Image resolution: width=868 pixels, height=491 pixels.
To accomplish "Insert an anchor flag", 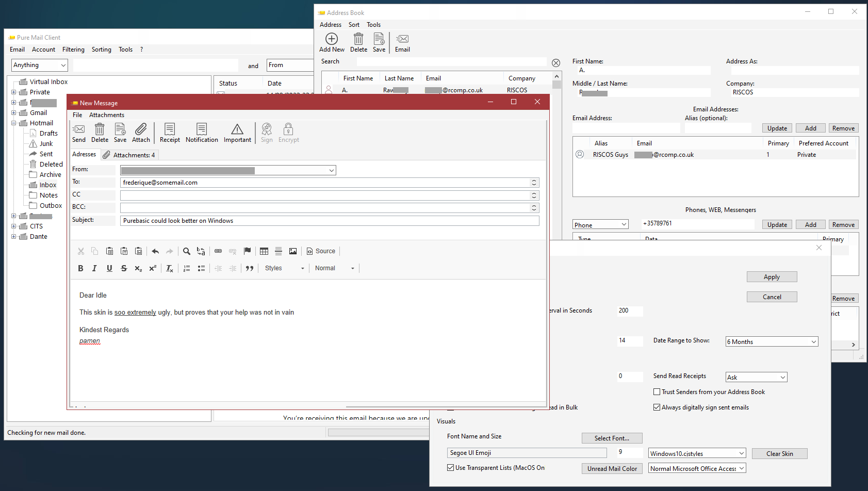I will point(247,251).
